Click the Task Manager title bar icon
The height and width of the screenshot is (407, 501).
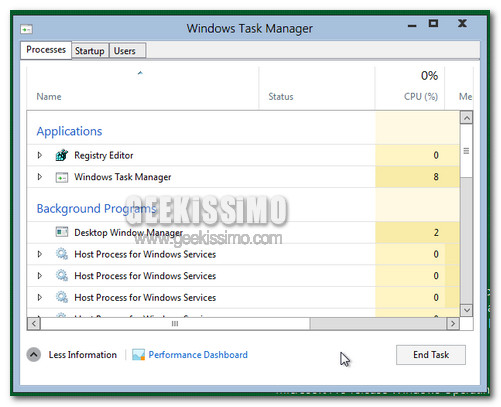coord(26,29)
